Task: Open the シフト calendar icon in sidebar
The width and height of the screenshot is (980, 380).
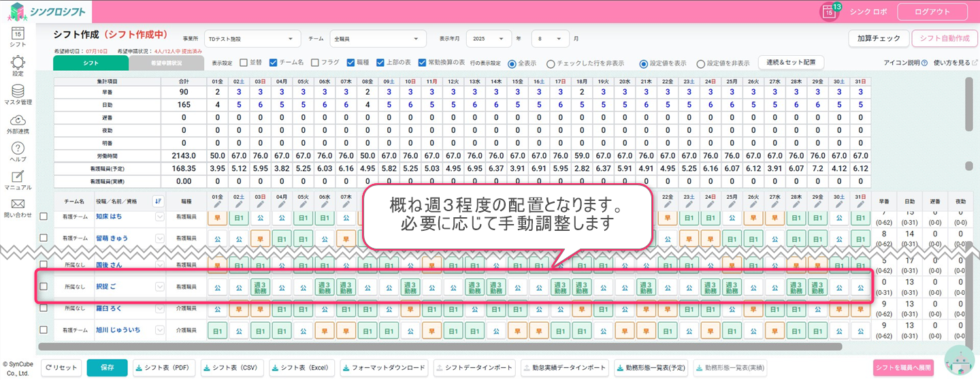Action: pos(18,33)
